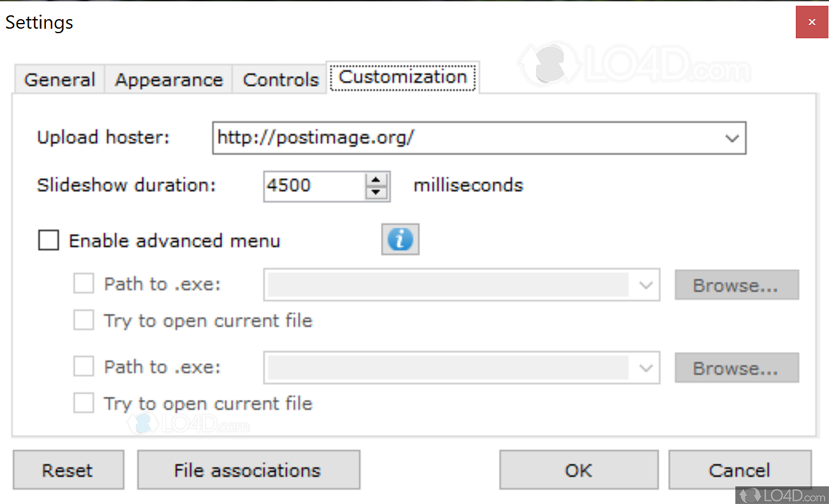Close the Settings dialog window
Viewport: 829px width, 504px height.
[x=811, y=22]
